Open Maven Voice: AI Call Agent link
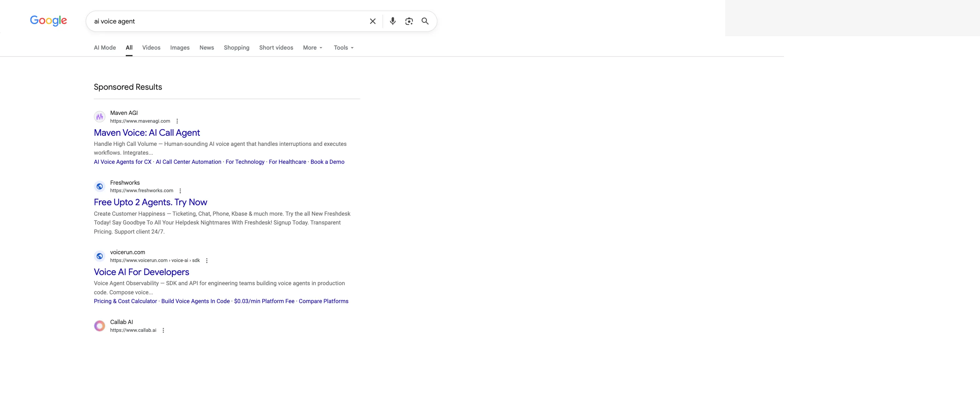This screenshot has width=980, height=416. tap(146, 132)
